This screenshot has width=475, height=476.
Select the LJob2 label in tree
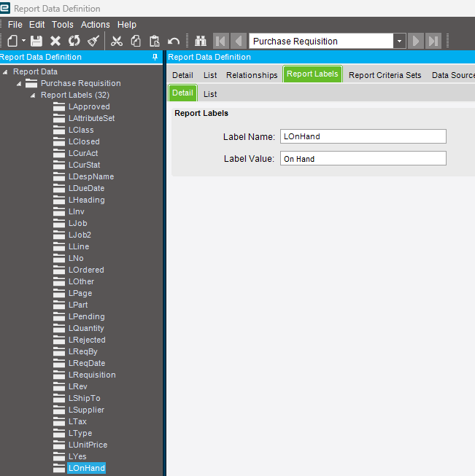click(80, 235)
